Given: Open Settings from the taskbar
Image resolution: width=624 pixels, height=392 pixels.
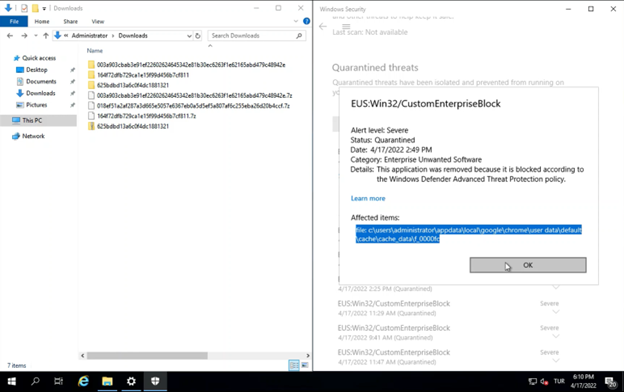Looking at the screenshot, I should (x=131, y=382).
